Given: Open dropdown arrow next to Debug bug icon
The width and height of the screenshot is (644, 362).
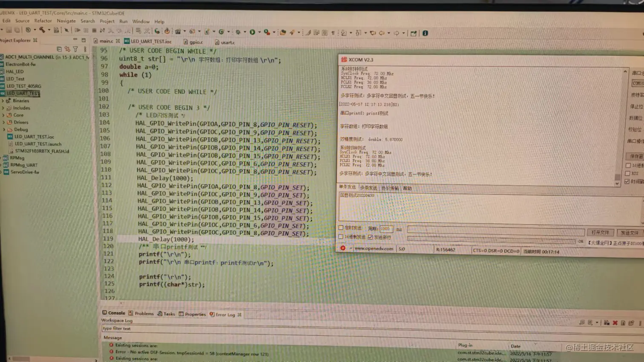Looking at the screenshot, I should [x=244, y=32].
